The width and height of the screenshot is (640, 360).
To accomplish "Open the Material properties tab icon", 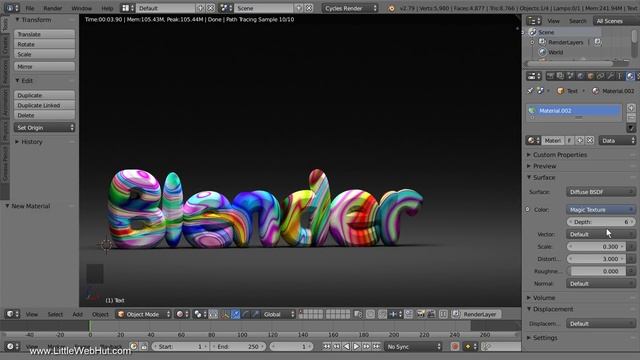I will point(630,76).
